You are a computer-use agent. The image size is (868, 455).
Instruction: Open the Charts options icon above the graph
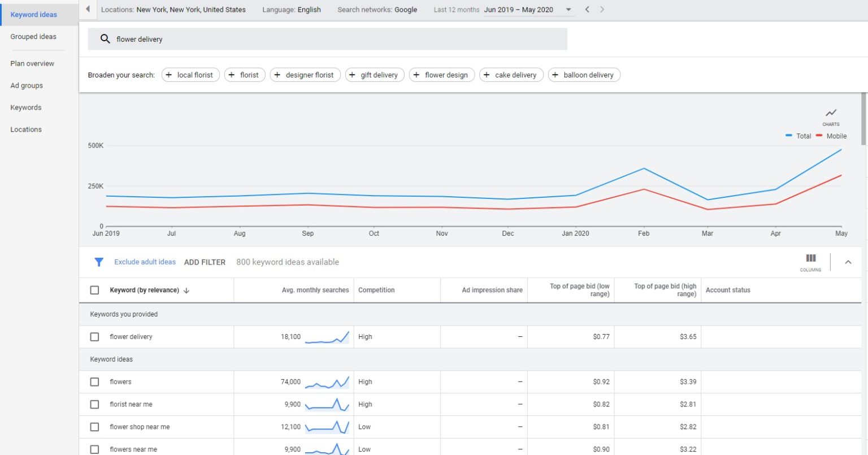831,112
